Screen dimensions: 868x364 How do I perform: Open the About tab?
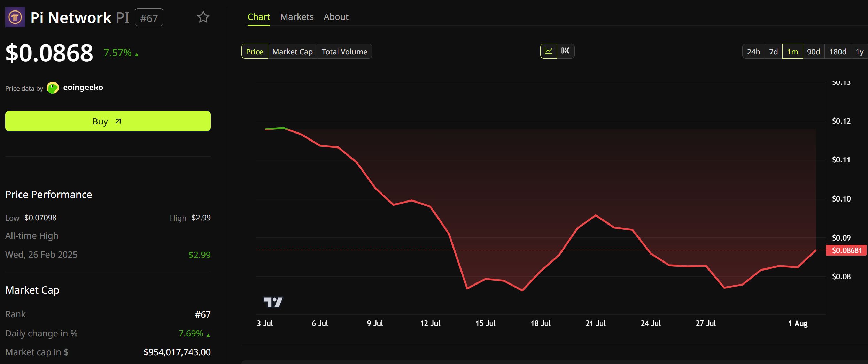coord(336,17)
